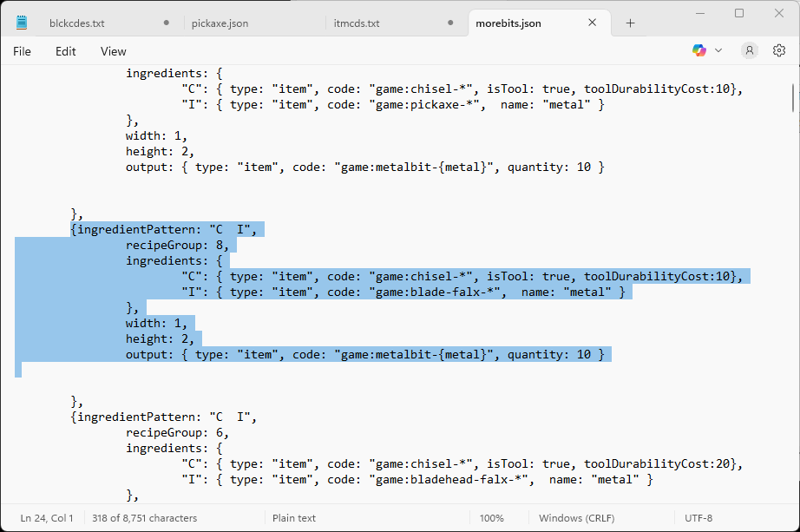
Task: Open the Edit menu
Action: pos(66,51)
